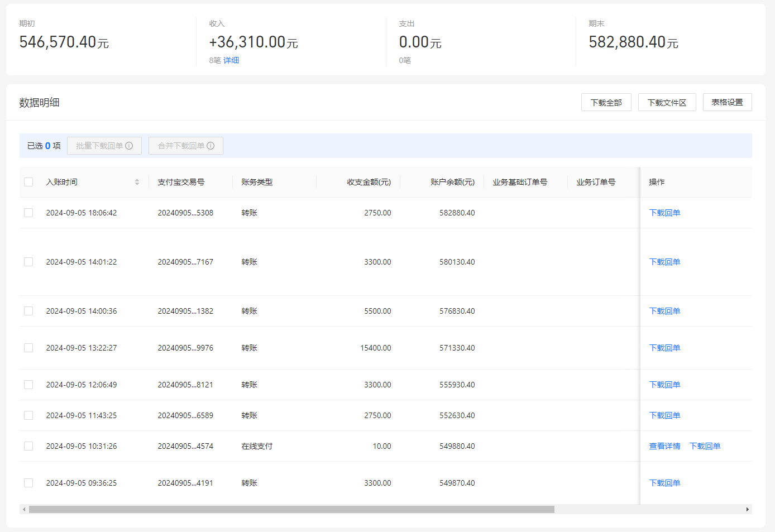Click the 在线支付 type cell
Screen dimensions: 775x532
(x=257, y=446)
